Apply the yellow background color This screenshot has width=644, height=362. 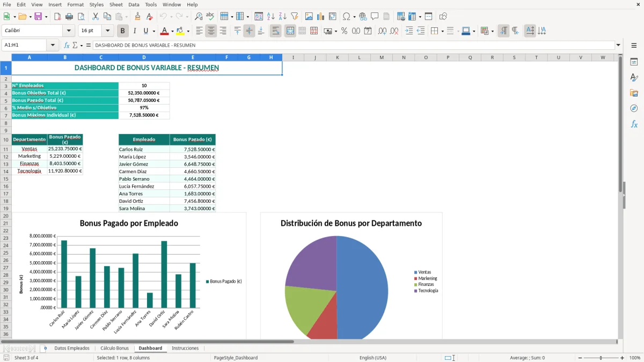point(180,31)
